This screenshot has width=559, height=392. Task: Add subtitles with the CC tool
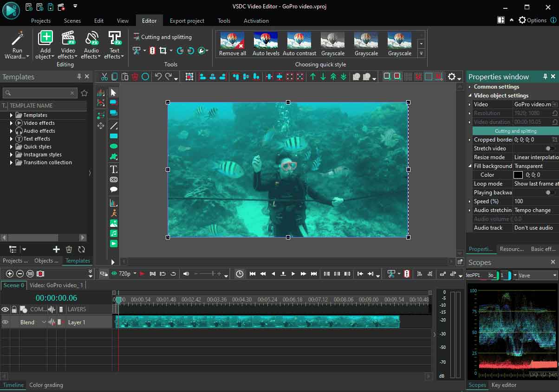click(x=113, y=180)
